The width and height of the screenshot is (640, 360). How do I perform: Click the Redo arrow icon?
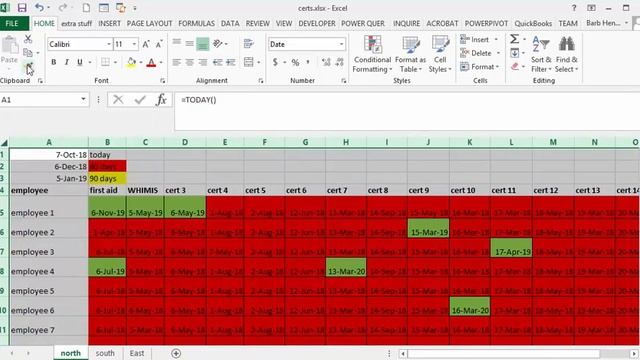(x=62, y=7)
